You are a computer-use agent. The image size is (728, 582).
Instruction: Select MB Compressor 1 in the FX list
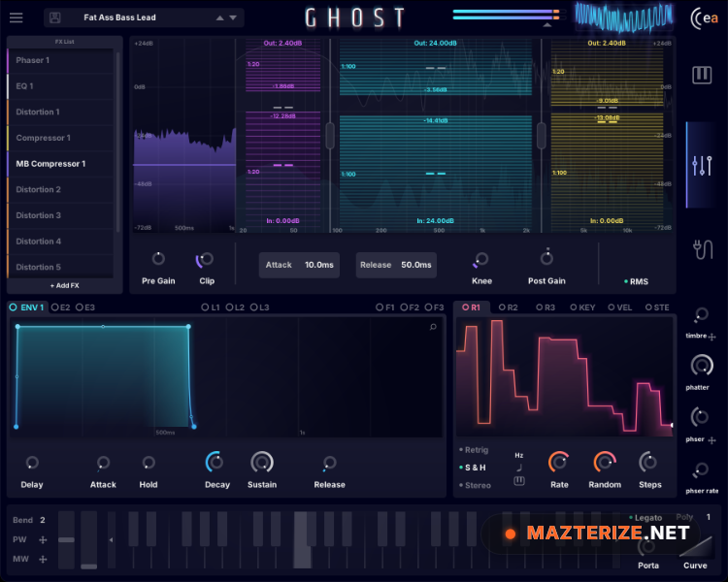[x=60, y=164]
